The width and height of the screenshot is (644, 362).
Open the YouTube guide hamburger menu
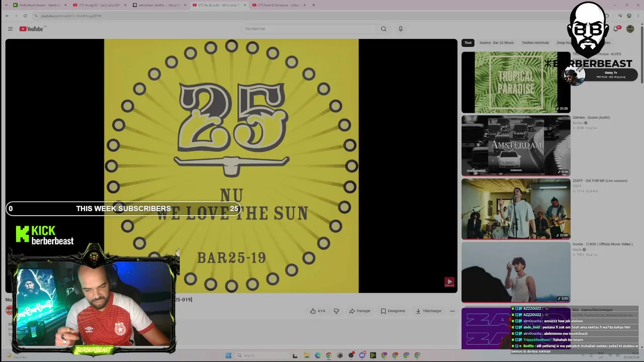point(10,29)
